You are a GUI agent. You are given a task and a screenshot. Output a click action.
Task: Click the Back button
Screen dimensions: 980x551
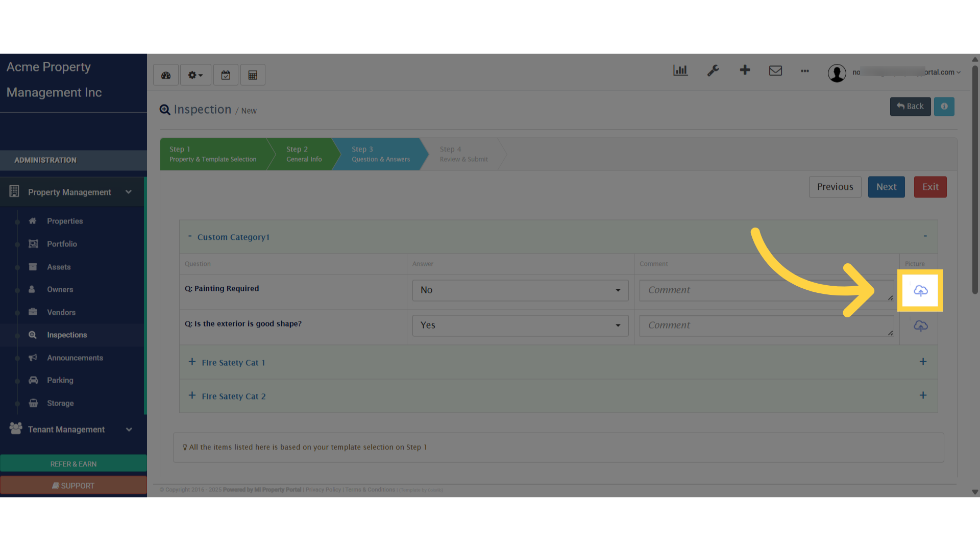coord(910,107)
